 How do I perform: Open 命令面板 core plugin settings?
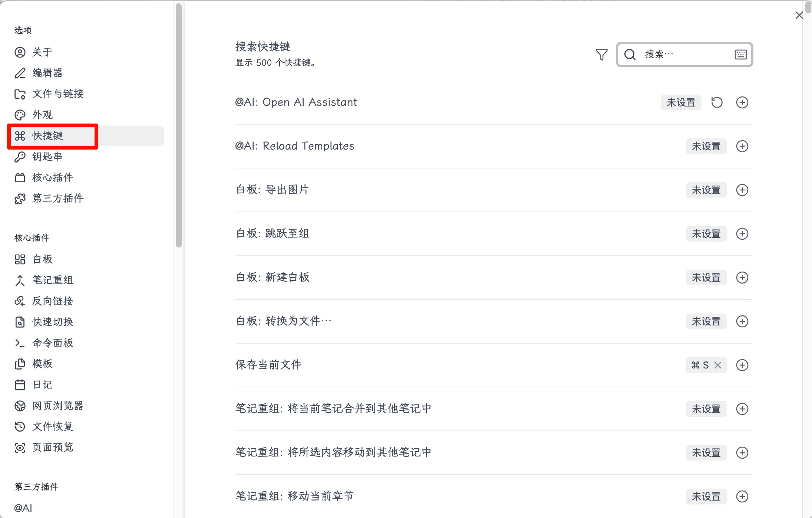click(x=52, y=343)
